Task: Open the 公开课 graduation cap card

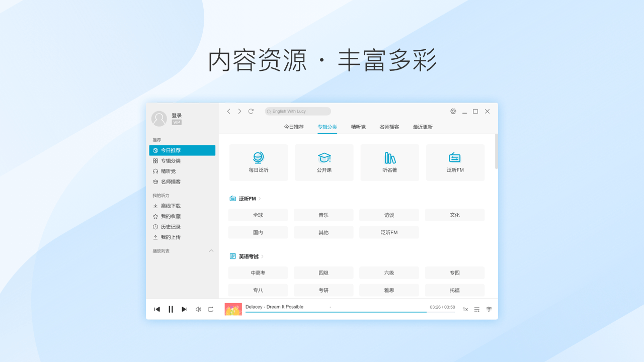Action: [x=324, y=162]
